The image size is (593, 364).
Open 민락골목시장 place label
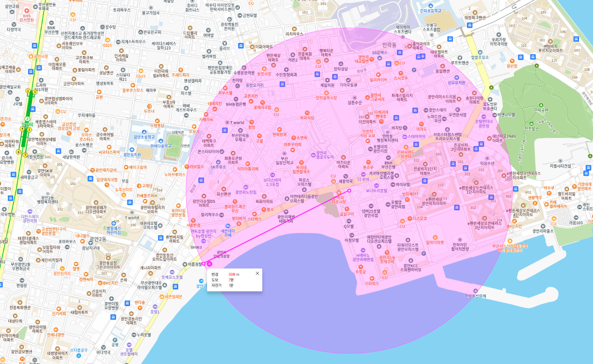point(326,98)
